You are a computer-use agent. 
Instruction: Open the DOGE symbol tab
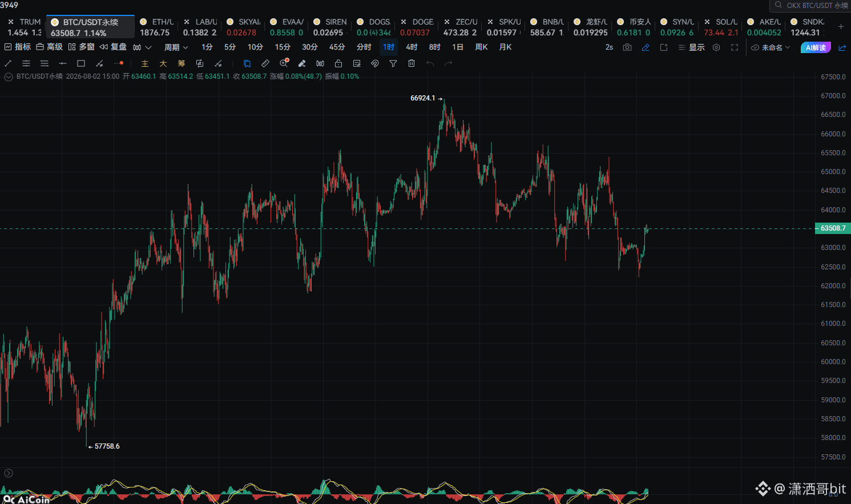coord(417,27)
